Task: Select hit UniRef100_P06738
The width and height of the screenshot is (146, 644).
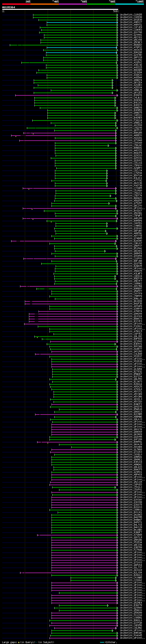Action: [131, 186]
